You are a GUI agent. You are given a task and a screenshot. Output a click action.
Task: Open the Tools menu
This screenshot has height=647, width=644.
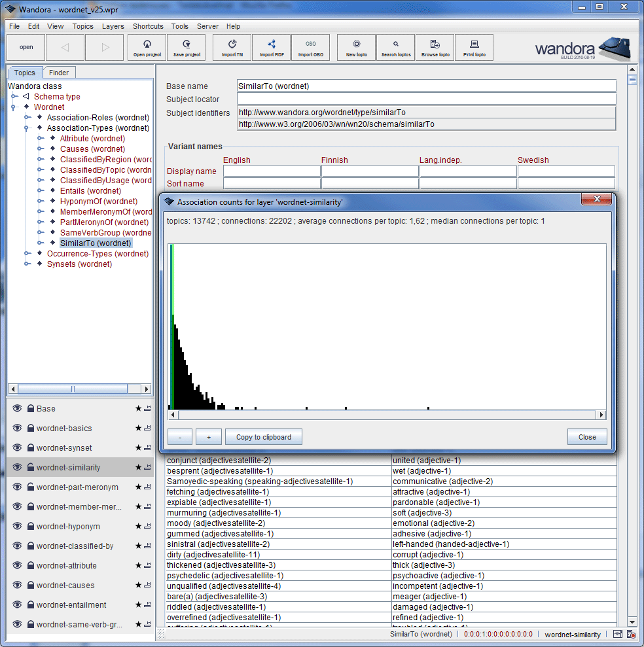[x=179, y=26]
